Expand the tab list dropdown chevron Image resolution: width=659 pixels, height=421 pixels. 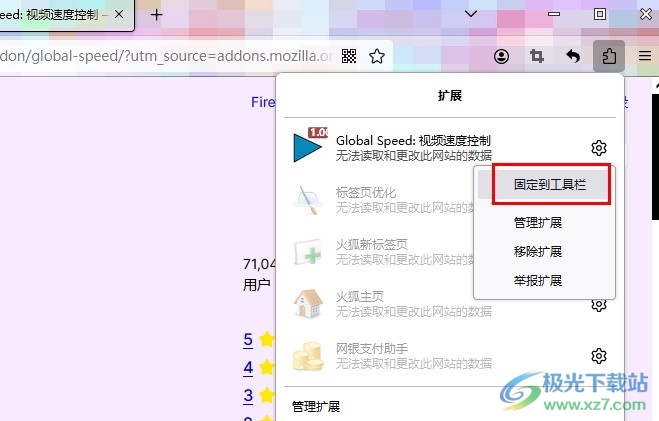[471, 14]
